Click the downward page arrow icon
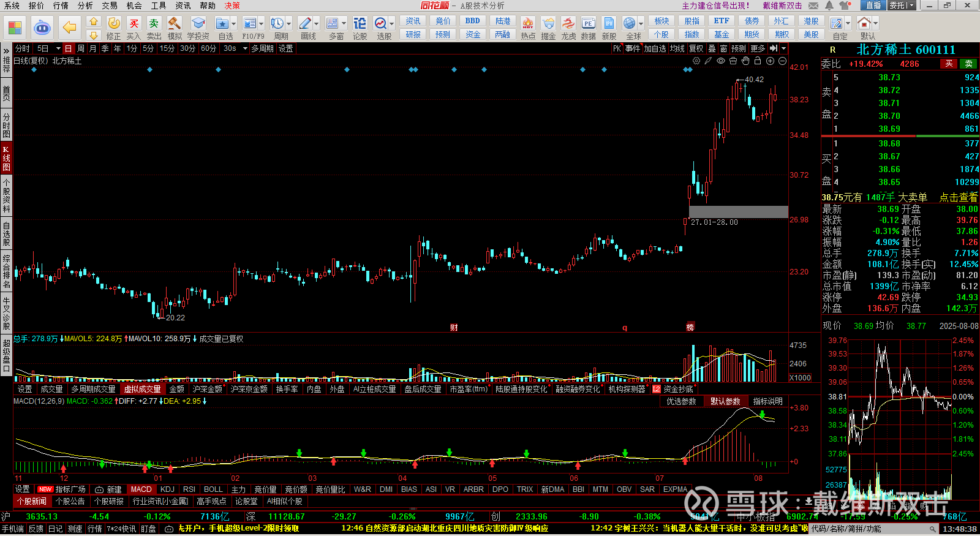 (93, 35)
